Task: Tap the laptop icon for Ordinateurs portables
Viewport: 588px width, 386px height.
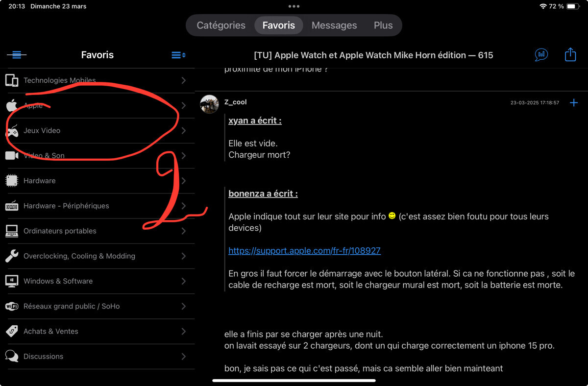Action: [x=12, y=231]
